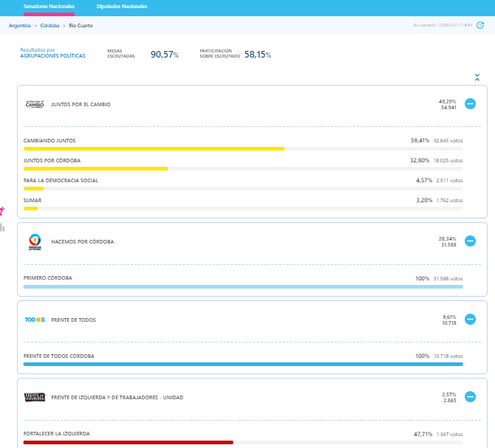The image size is (495, 448).
Task: Open the Córdoba breadcrumb link
Action: click(49, 25)
